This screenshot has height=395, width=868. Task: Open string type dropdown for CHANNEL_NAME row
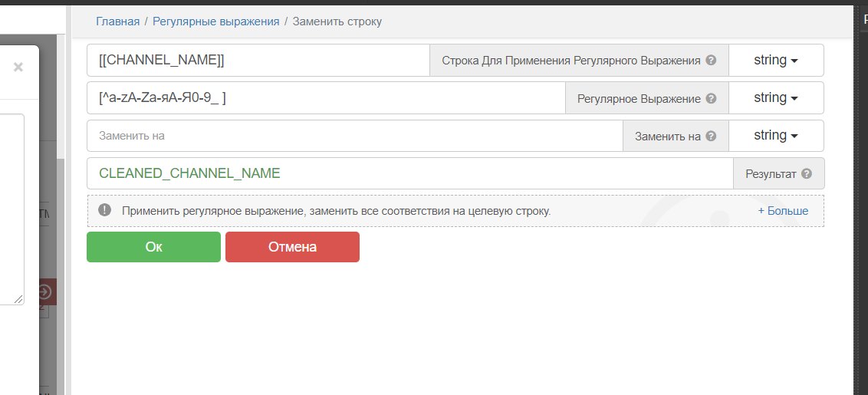pos(775,61)
